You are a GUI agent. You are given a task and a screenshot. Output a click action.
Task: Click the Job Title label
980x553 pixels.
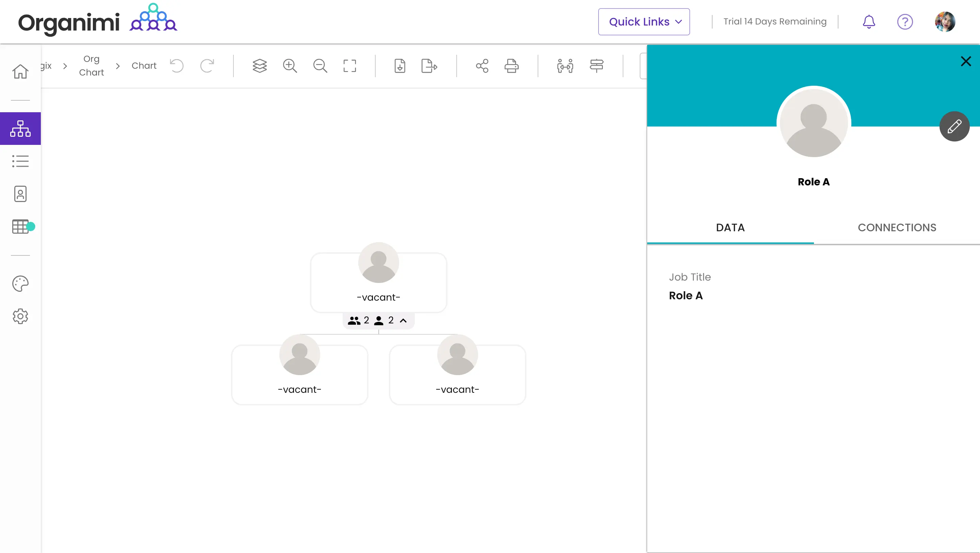pyautogui.click(x=690, y=277)
